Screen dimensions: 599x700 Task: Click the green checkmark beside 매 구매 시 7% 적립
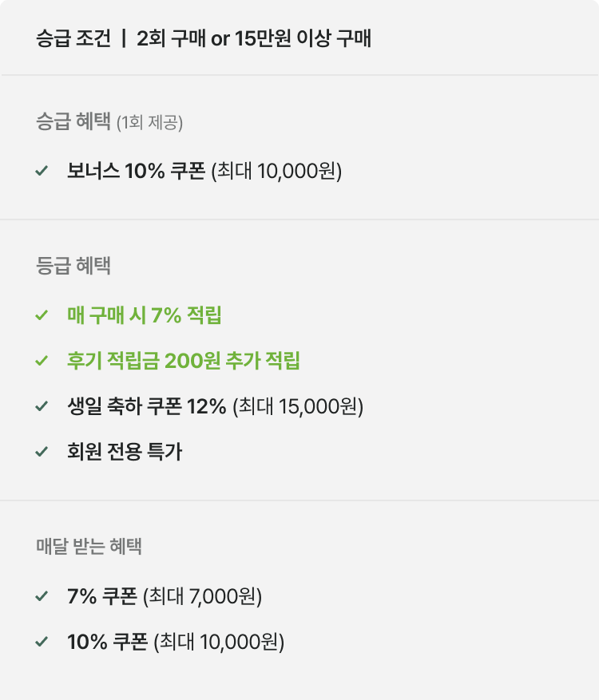pyautogui.click(x=42, y=316)
